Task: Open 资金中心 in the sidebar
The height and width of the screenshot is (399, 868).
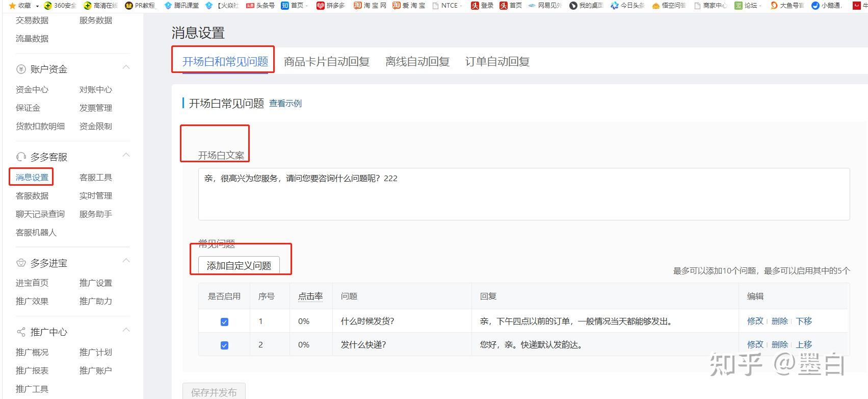Action: pyautogui.click(x=32, y=90)
